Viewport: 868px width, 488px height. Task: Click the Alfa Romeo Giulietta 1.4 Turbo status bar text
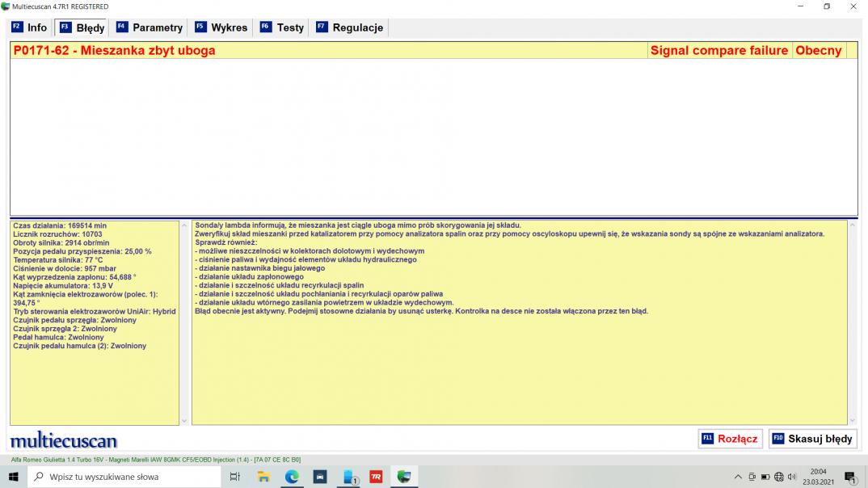(x=155, y=460)
